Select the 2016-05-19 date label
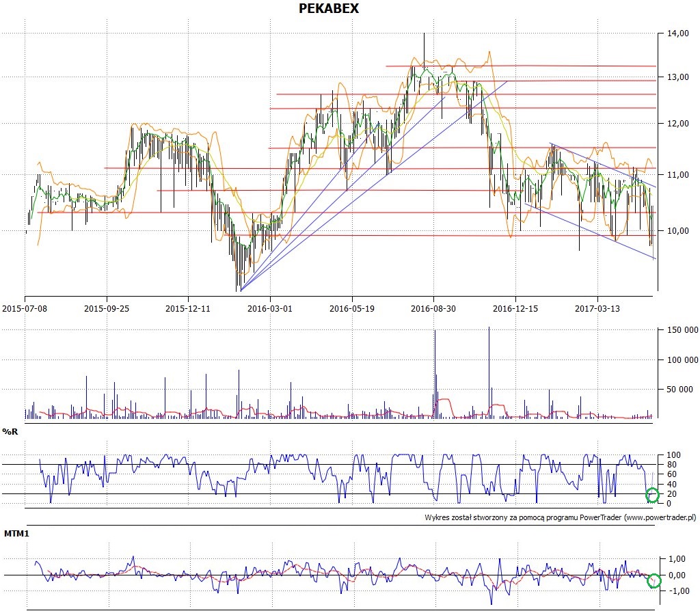 coord(352,308)
